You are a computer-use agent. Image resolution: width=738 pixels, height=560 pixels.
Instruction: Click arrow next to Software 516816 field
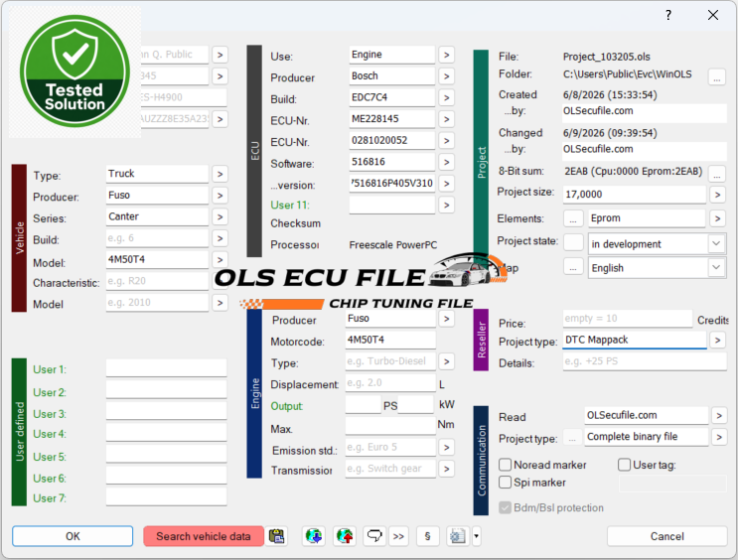(447, 163)
